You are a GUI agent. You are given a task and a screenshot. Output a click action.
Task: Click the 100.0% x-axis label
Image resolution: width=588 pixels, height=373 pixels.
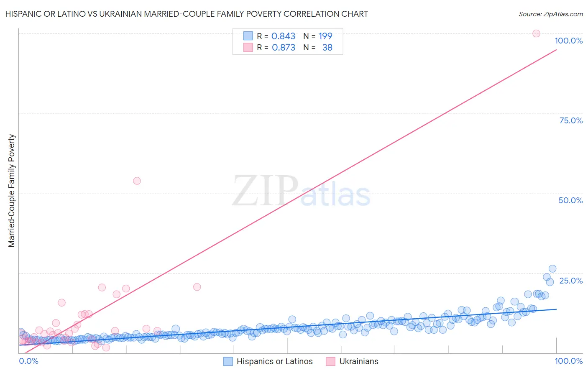(569, 361)
